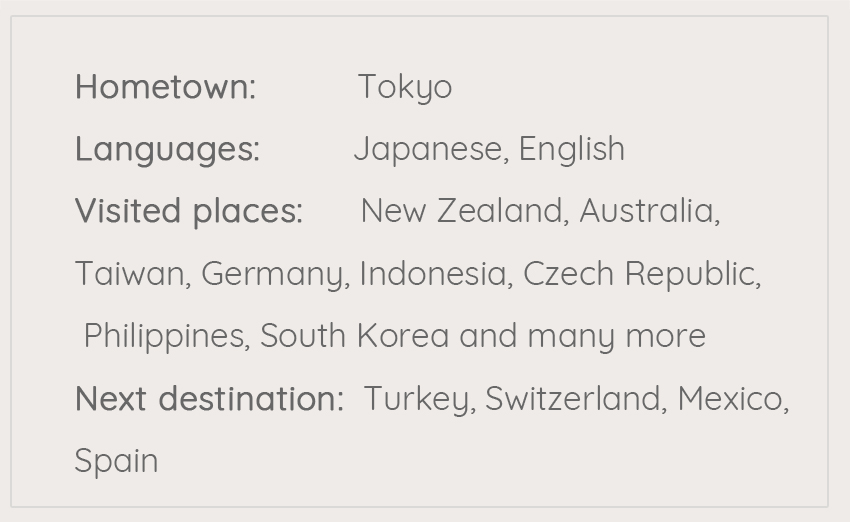This screenshot has height=522, width=850.
Task: Click the Hometown label
Action: point(165,87)
